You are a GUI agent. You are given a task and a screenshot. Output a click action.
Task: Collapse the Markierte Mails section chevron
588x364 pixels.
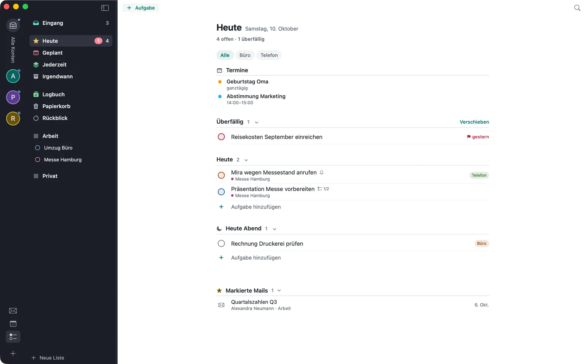point(279,291)
